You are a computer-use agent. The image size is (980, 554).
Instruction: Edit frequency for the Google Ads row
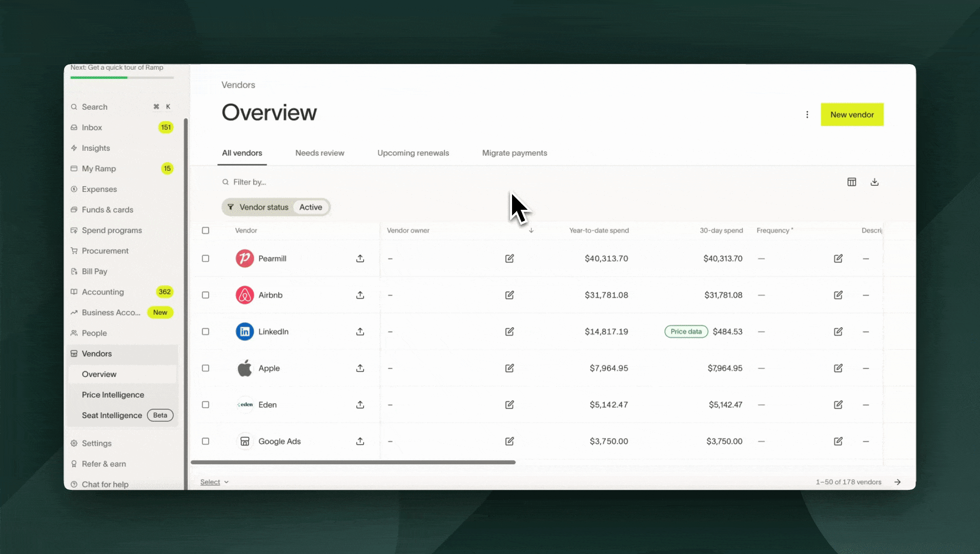(x=838, y=441)
